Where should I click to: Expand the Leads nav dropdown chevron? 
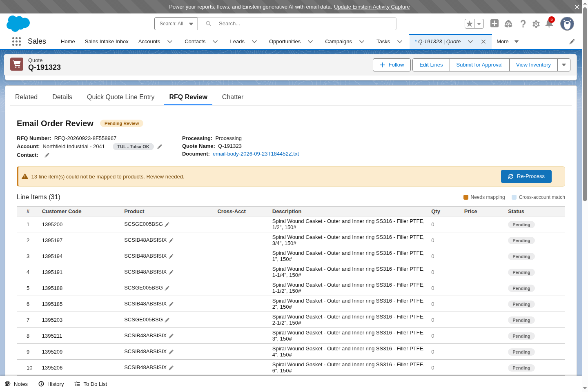tap(254, 42)
